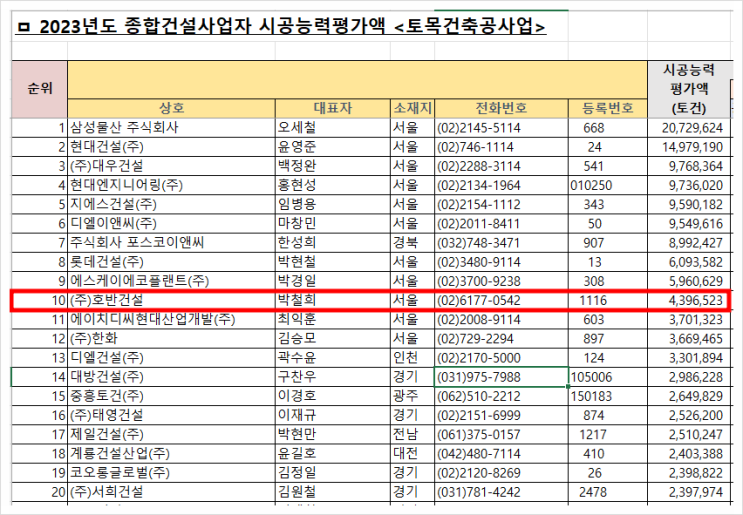Image resolution: width=743 pixels, height=515 pixels.
Task: Select the cell 지에스건설(주)
Action: [x=172, y=205]
